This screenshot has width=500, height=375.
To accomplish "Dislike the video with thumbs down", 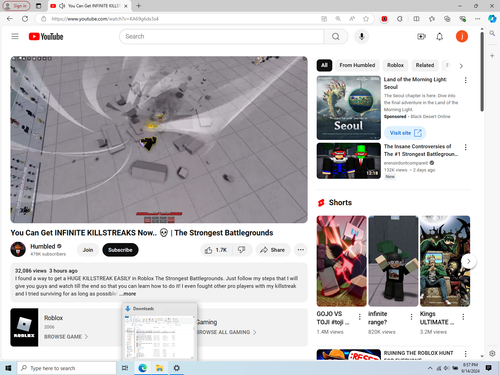I will pos(242,250).
